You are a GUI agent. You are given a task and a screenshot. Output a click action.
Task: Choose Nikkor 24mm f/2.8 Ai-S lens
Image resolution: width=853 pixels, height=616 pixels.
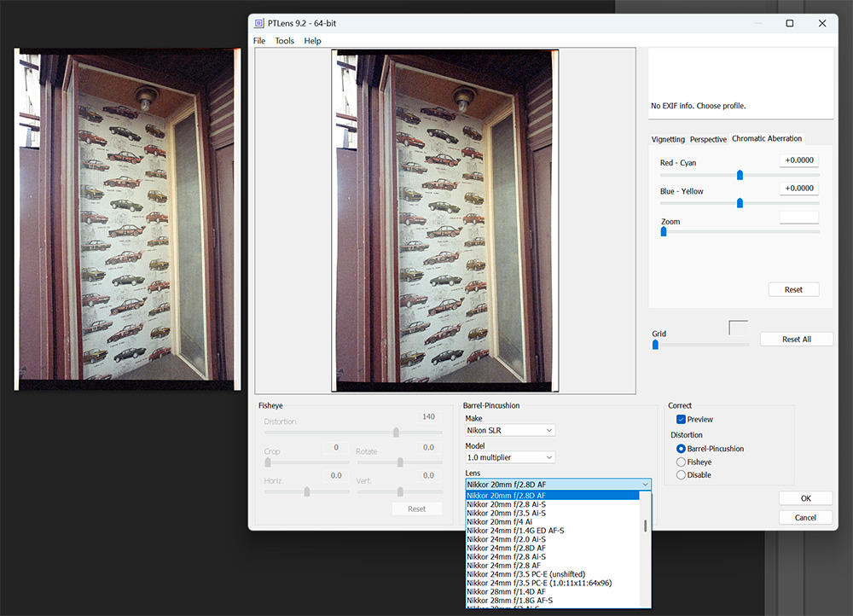(552, 556)
